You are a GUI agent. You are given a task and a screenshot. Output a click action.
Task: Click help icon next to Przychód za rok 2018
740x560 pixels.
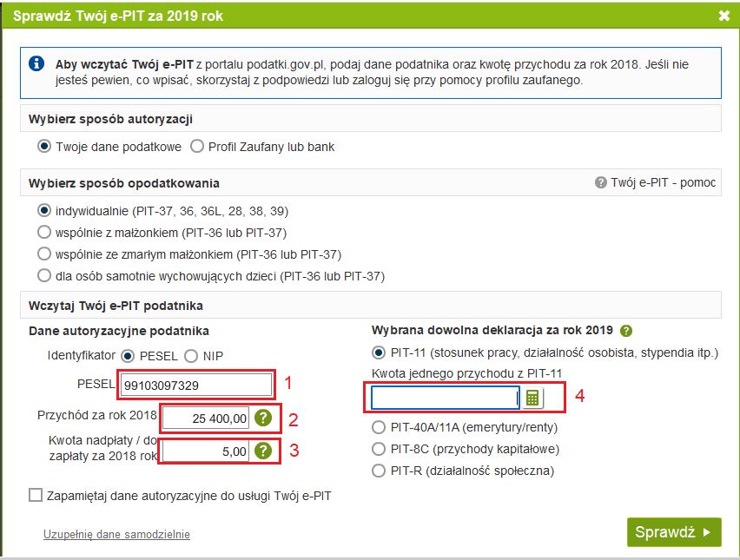tap(264, 418)
